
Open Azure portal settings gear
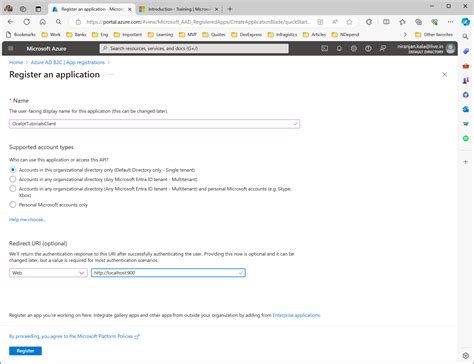pos(354,49)
